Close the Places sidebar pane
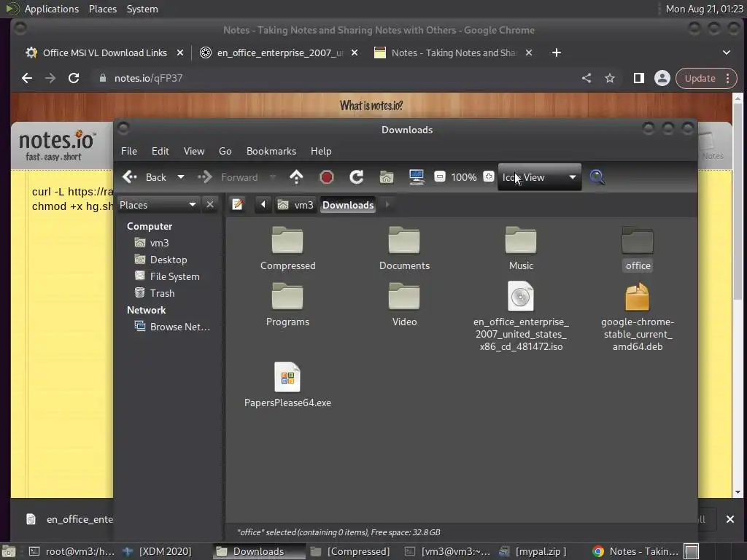The height and width of the screenshot is (560, 747). (x=209, y=205)
